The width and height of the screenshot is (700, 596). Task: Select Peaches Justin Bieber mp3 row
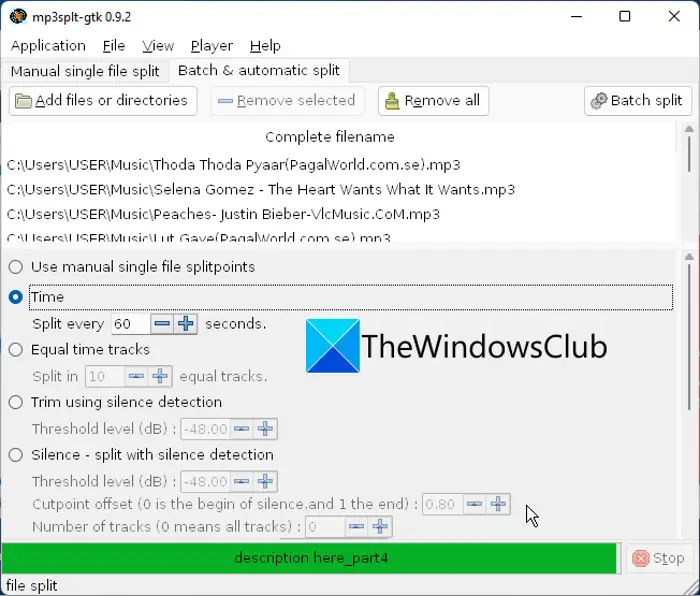pos(339,214)
